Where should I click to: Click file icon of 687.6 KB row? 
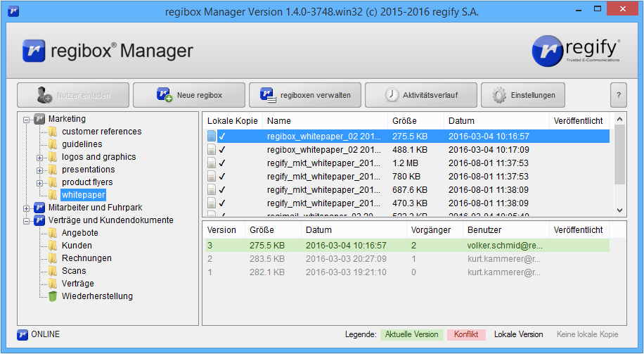pos(212,189)
